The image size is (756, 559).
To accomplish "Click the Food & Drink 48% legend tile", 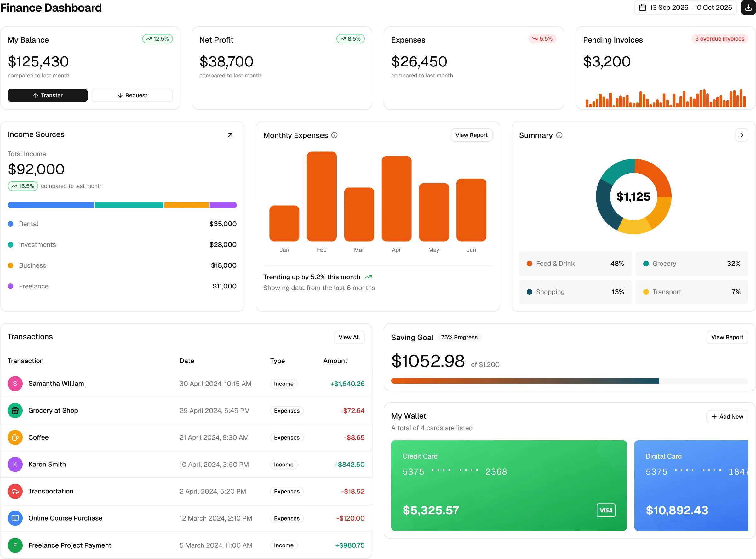I will [575, 263].
